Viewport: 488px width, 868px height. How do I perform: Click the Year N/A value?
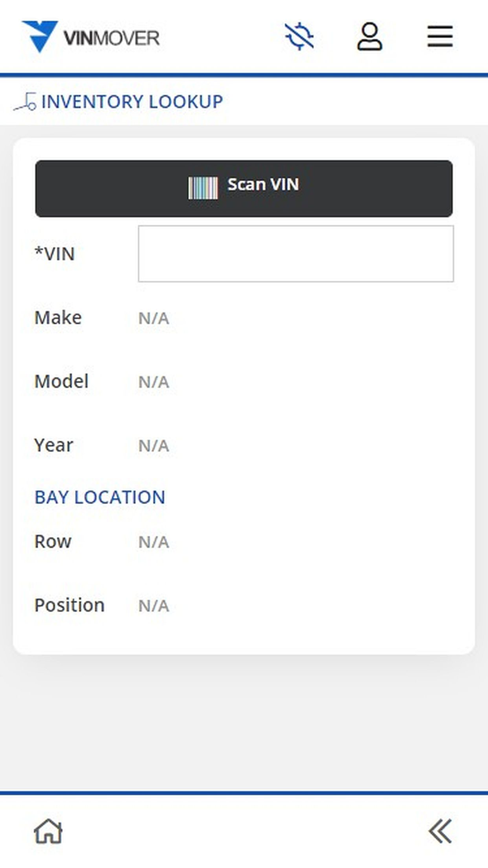pyautogui.click(x=154, y=446)
